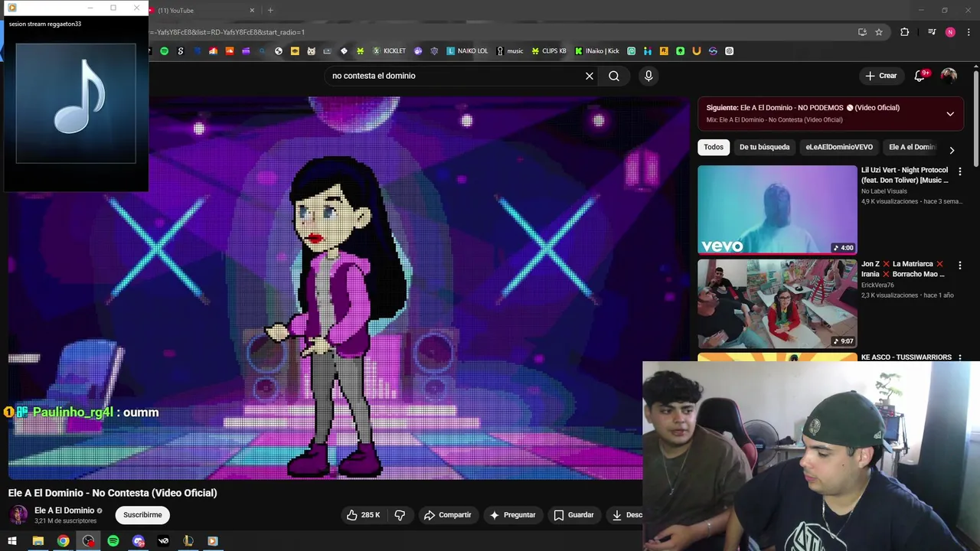Click the Crear button
Screen dimensions: 980x551
point(880,76)
